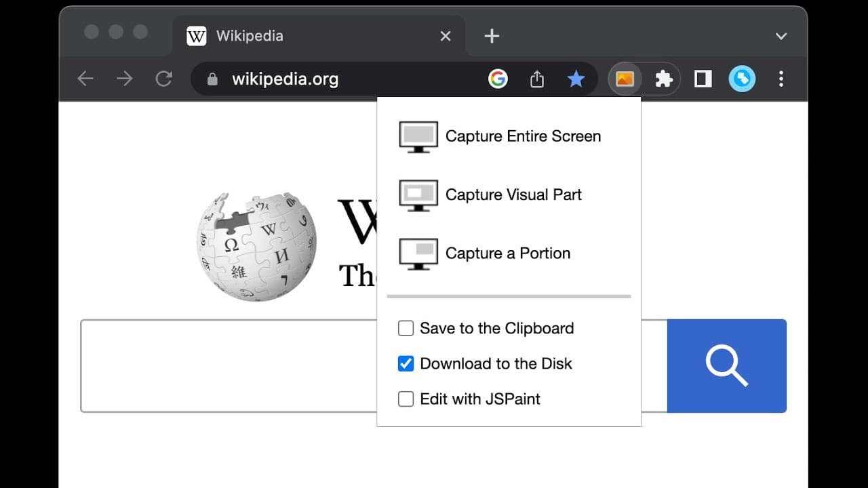
Task: Reload the Wikipedia page
Action: tap(164, 79)
